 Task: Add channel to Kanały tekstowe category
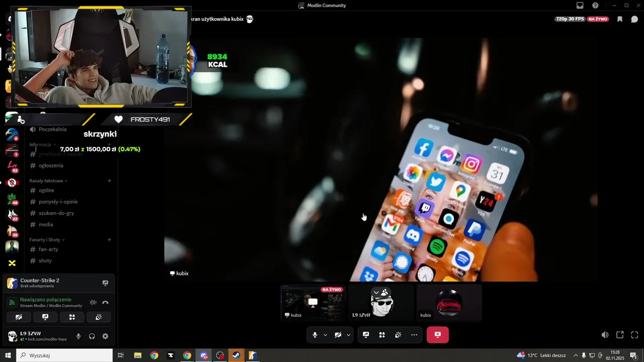pyautogui.click(x=109, y=180)
